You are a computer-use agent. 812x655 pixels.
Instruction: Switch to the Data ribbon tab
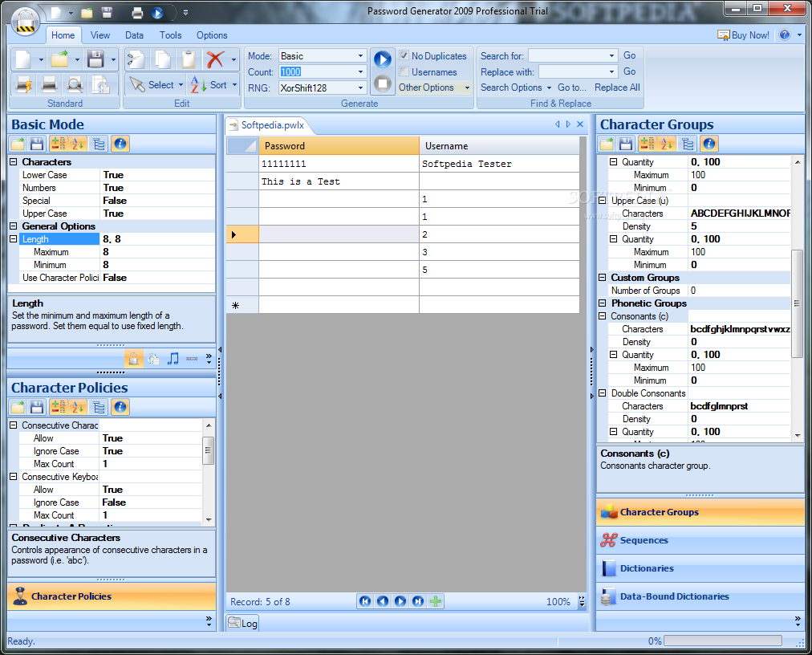click(134, 35)
